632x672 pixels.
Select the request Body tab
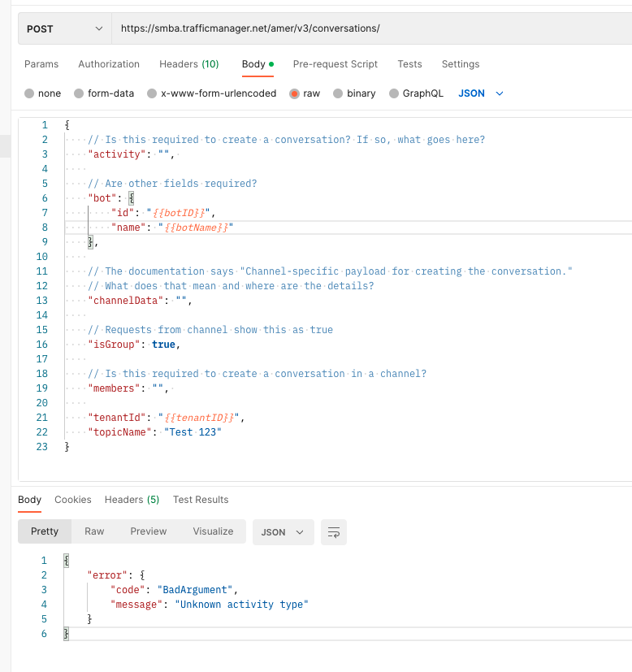point(258,64)
